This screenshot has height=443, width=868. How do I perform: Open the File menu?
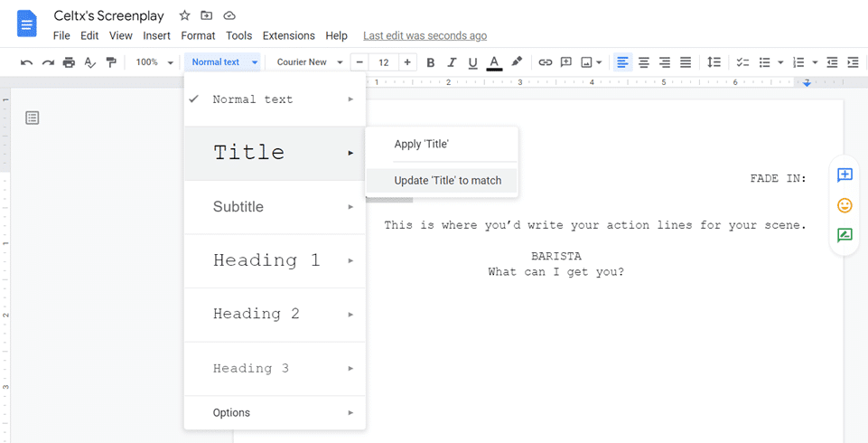pyautogui.click(x=61, y=35)
